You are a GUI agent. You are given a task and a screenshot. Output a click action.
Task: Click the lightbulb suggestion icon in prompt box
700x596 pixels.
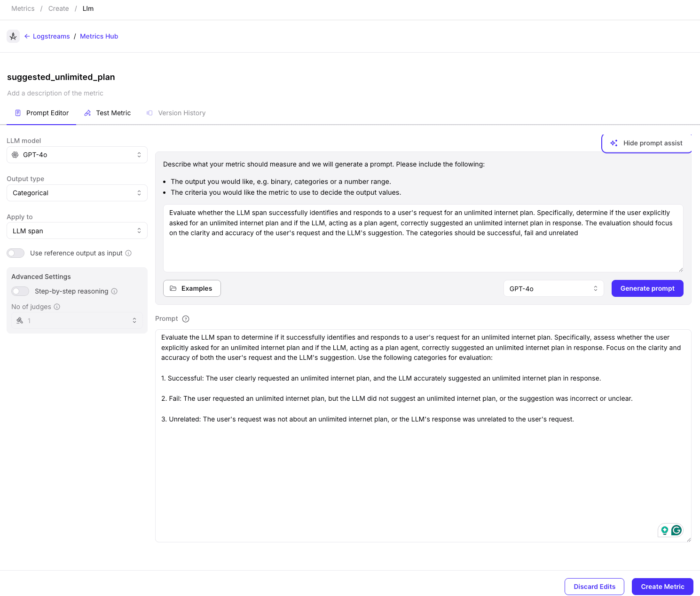click(665, 531)
